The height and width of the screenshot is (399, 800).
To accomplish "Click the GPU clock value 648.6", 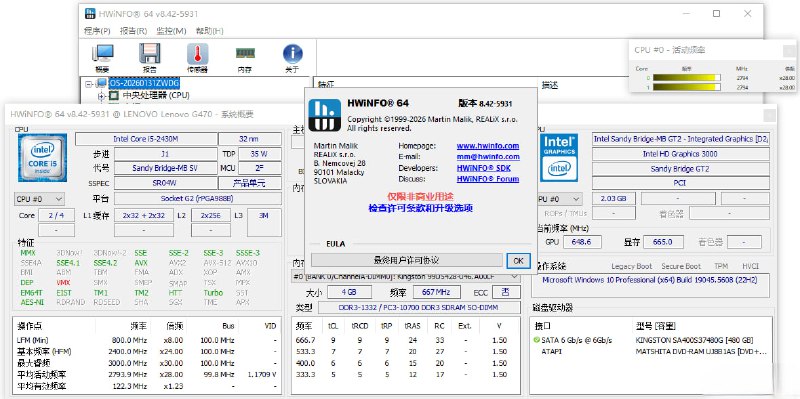I will (582, 242).
